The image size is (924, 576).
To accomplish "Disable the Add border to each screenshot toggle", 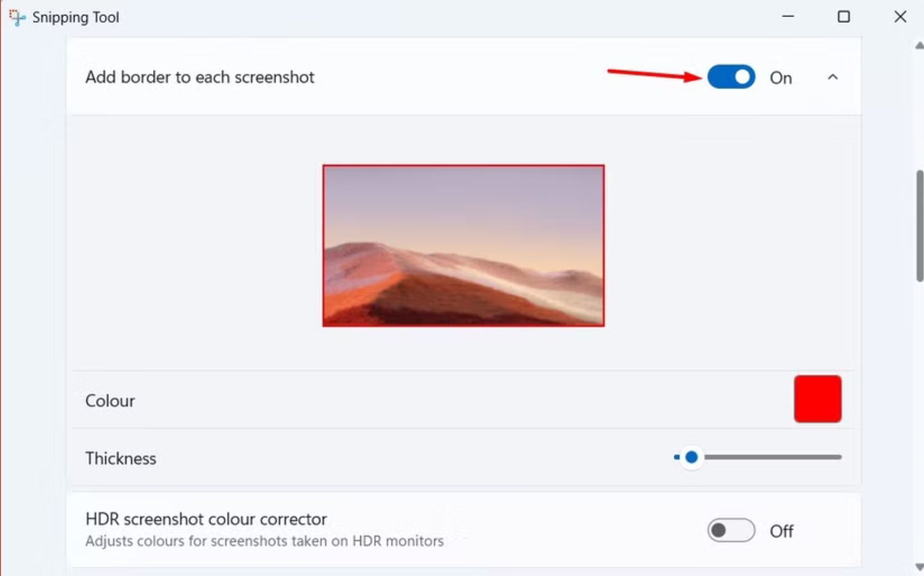I will click(x=731, y=77).
